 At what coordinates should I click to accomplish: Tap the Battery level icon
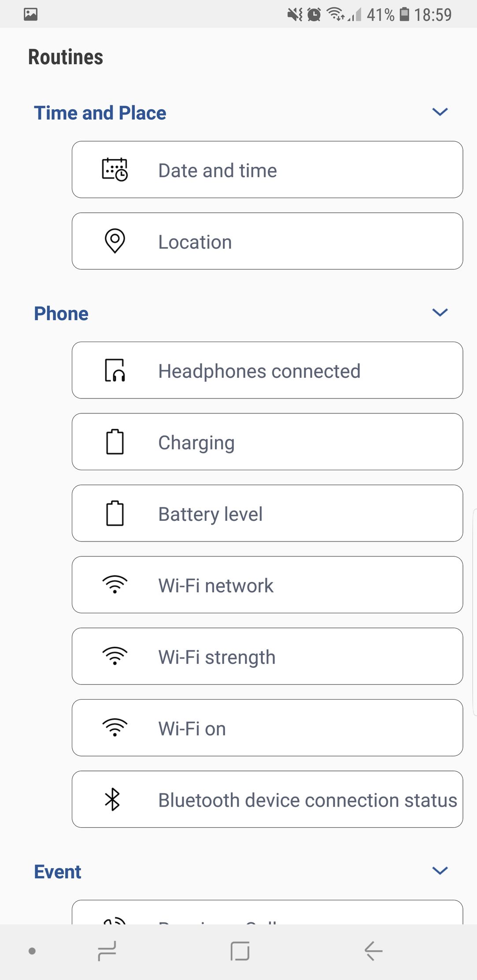click(115, 513)
